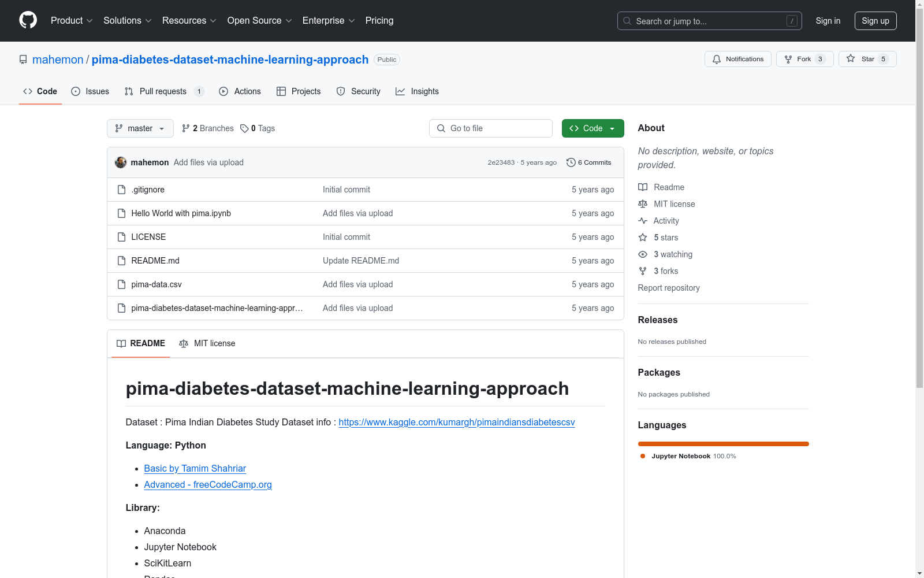Image resolution: width=924 pixels, height=578 pixels.
Task: Click the GitHub logo icon
Action: point(28,20)
